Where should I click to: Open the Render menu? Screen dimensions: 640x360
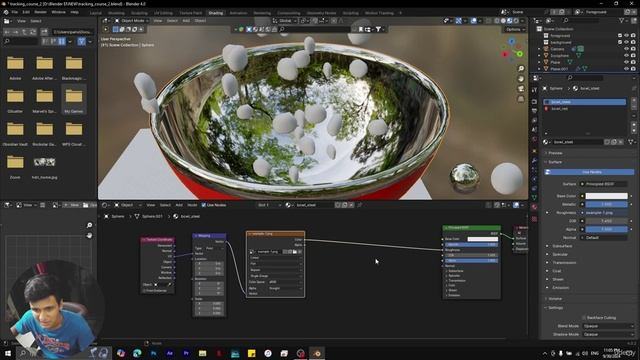coord(40,12)
